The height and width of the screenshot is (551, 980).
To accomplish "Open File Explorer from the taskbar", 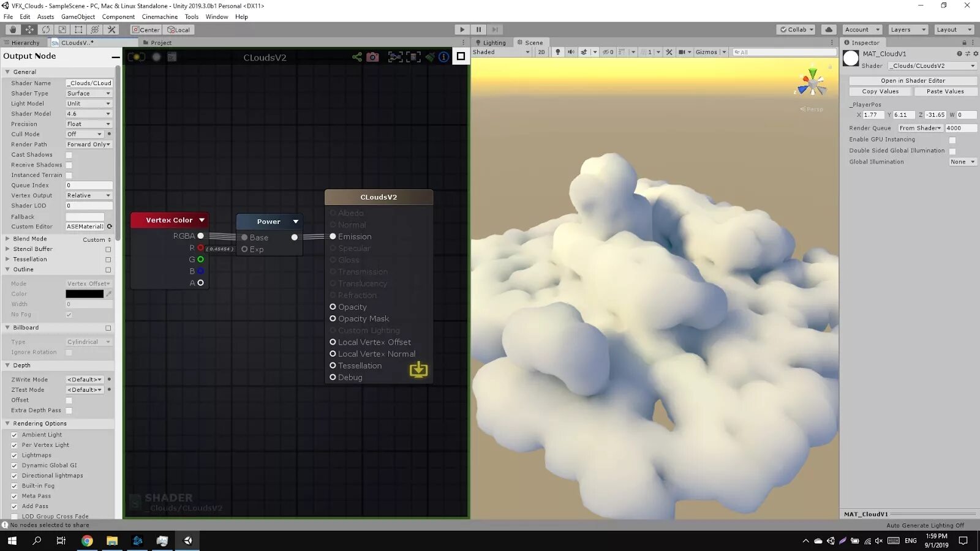I will 112,541.
